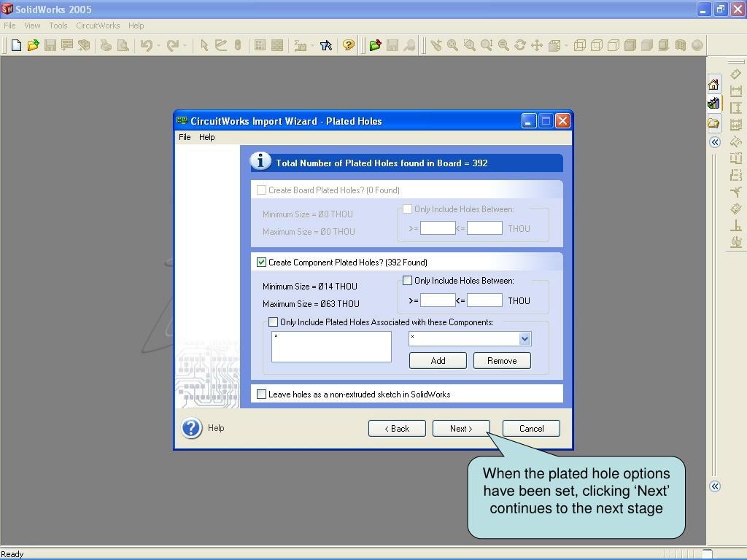Screen dimensions: 747x560
Task: Click the round blue Help question icon
Action: pos(192,428)
